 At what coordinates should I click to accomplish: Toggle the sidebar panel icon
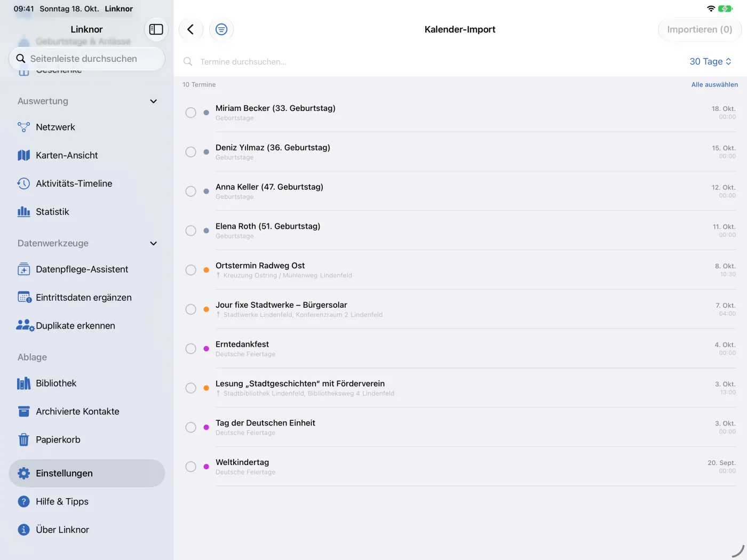156,29
